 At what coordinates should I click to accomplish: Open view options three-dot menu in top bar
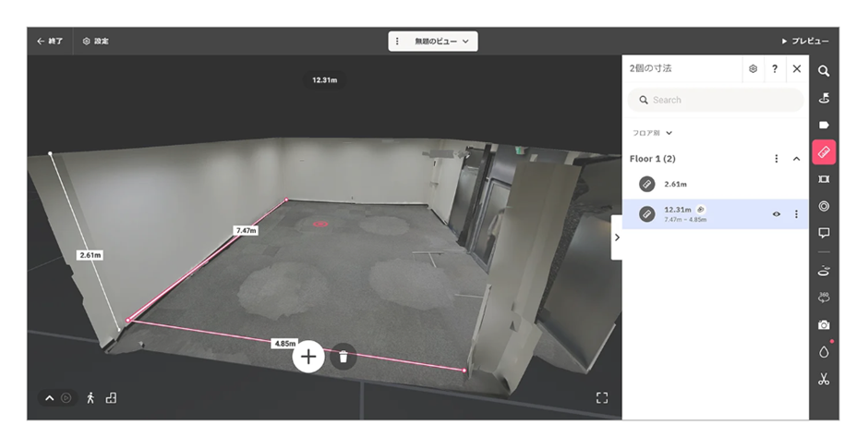397,41
